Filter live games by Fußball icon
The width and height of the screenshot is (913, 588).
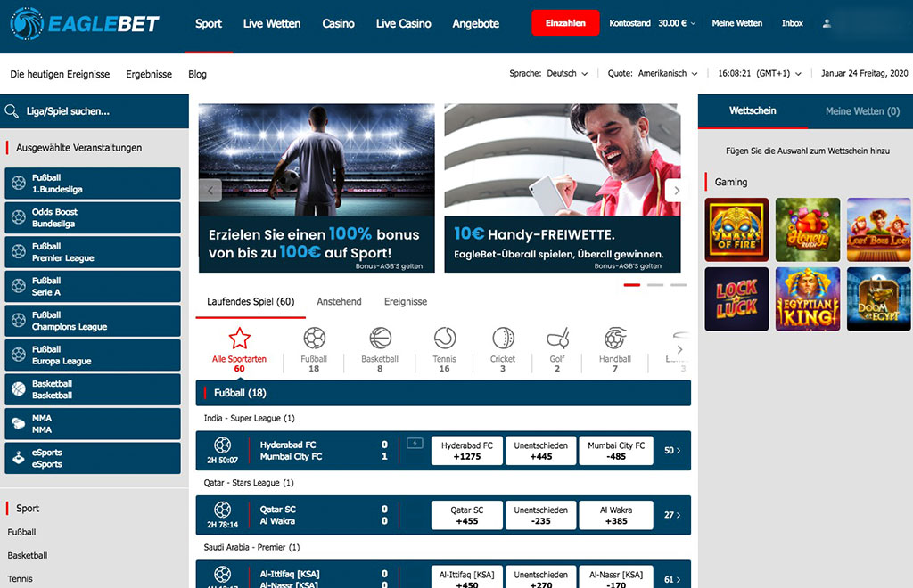(314, 338)
